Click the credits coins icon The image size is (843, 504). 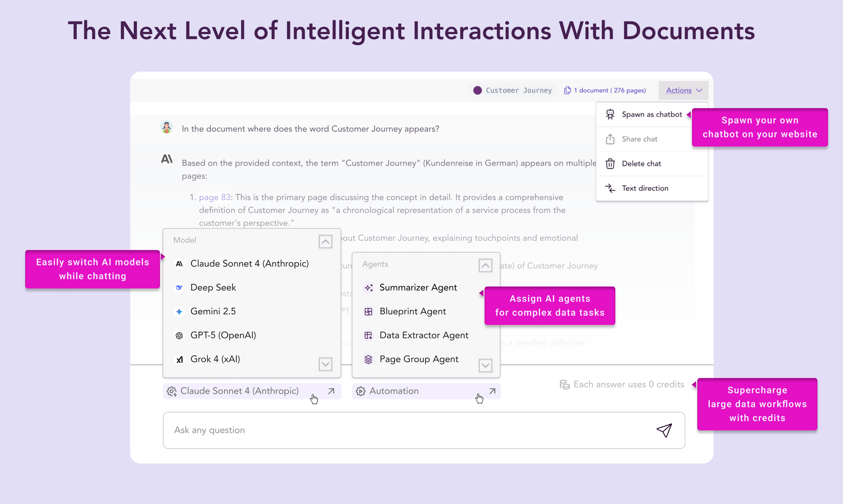pyautogui.click(x=565, y=384)
